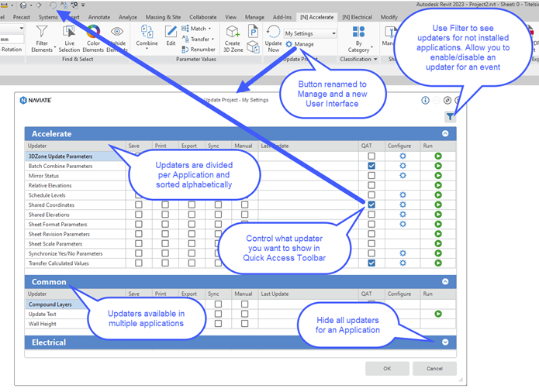Collapse the Accelerate section

click(445, 133)
